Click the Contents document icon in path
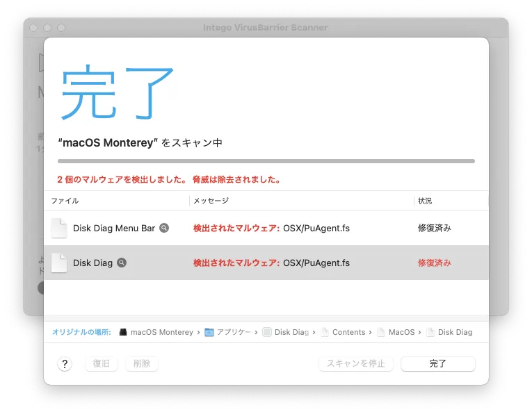This screenshot has height=414, width=532. pos(325,332)
